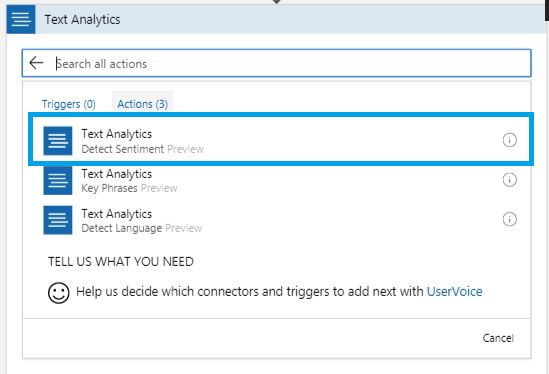This screenshot has height=374, width=549.
Task: Click the Key Phrases action icon
Action: pyautogui.click(x=58, y=180)
